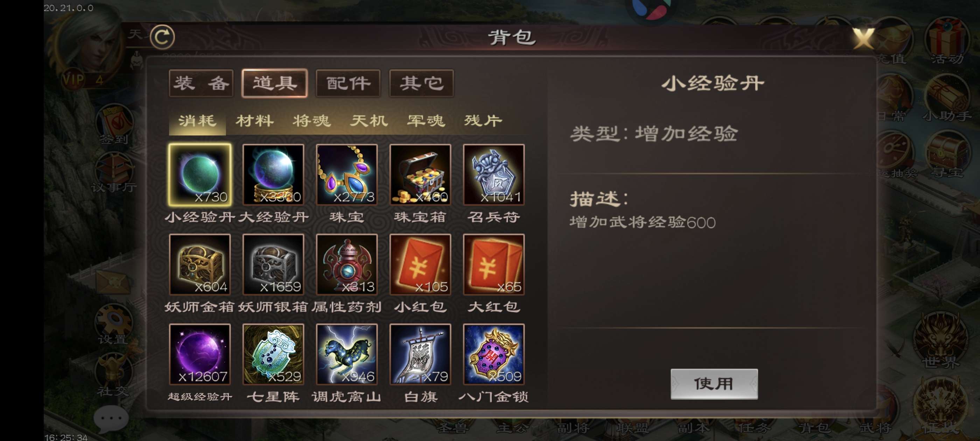The image size is (980, 441).
Task: Pick the 调虎离山 tiger item
Action: click(346, 354)
